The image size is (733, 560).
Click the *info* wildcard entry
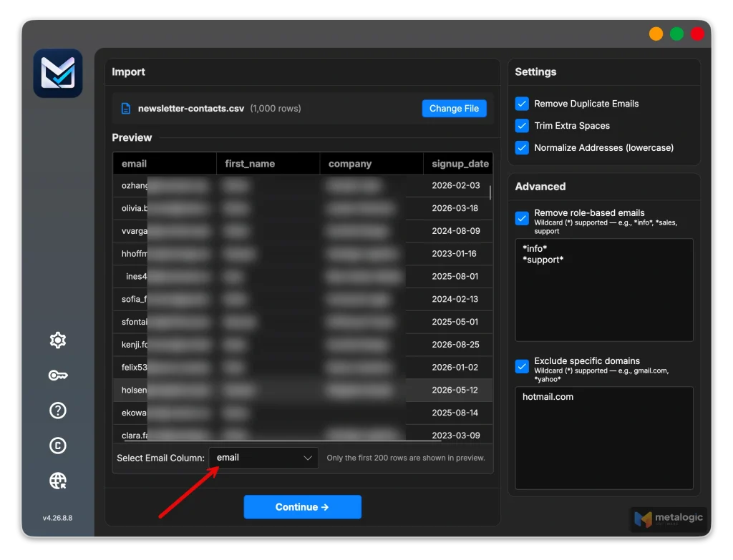[x=534, y=248]
